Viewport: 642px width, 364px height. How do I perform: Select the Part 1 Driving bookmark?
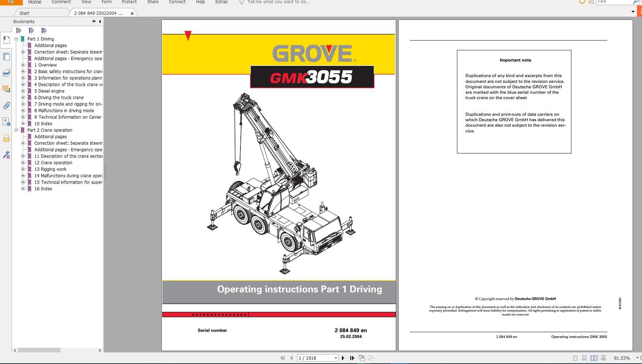click(41, 39)
